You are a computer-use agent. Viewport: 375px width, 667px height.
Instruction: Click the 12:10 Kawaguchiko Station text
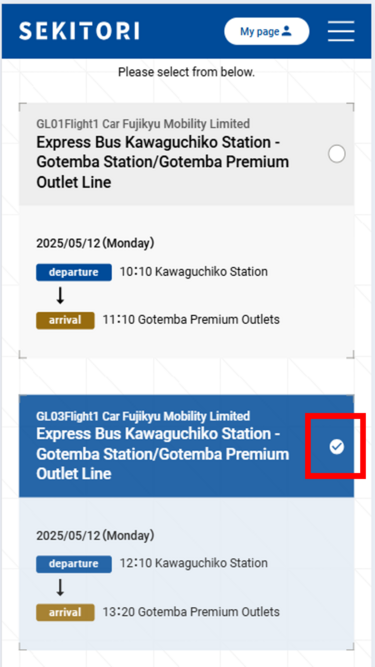click(x=194, y=563)
